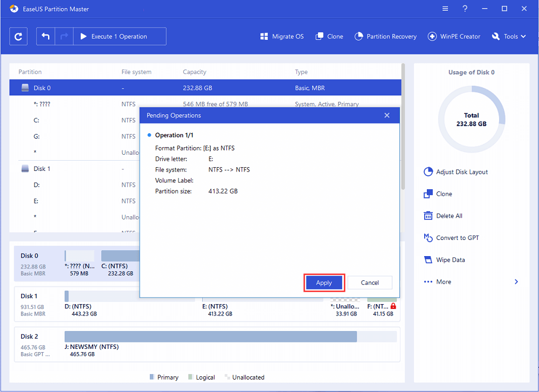Click the Delete All trash icon

pyautogui.click(x=428, y=216)
